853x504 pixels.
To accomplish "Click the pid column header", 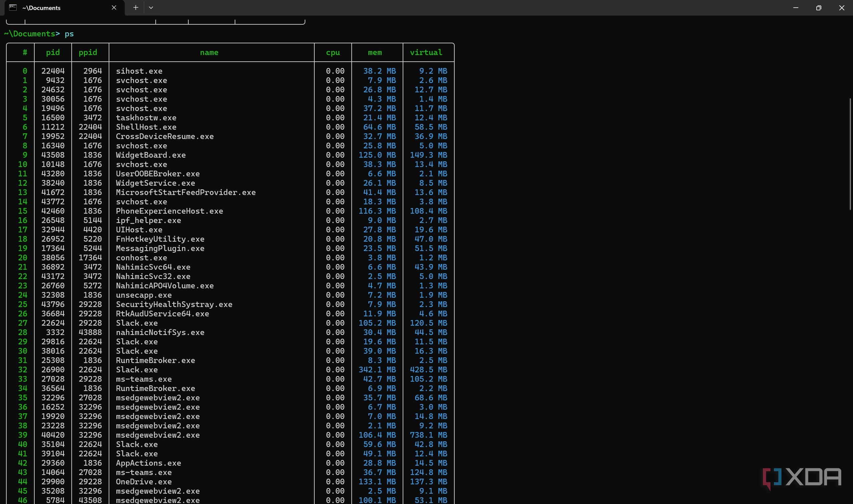I will pyautogui.click(x=53, y=52).
